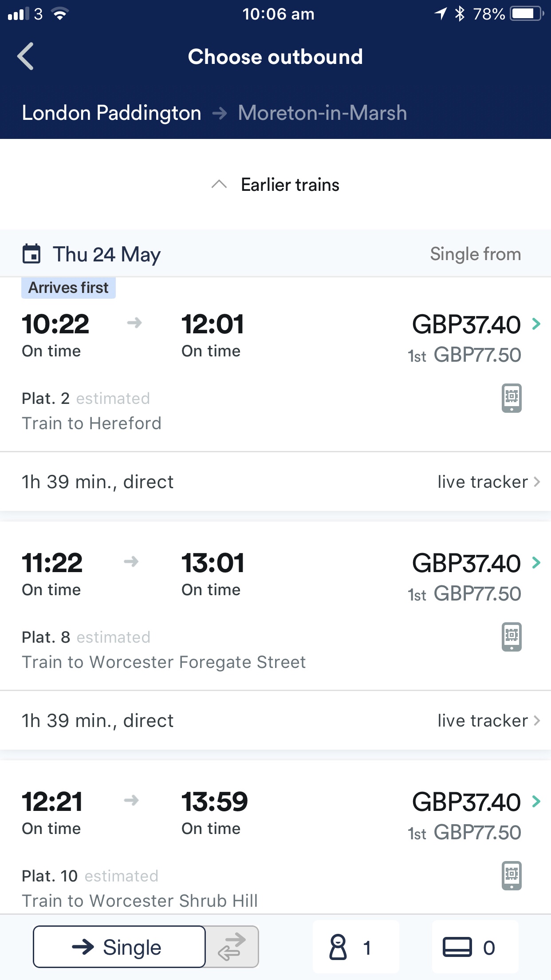Select the Single journey option

point(119,947)
